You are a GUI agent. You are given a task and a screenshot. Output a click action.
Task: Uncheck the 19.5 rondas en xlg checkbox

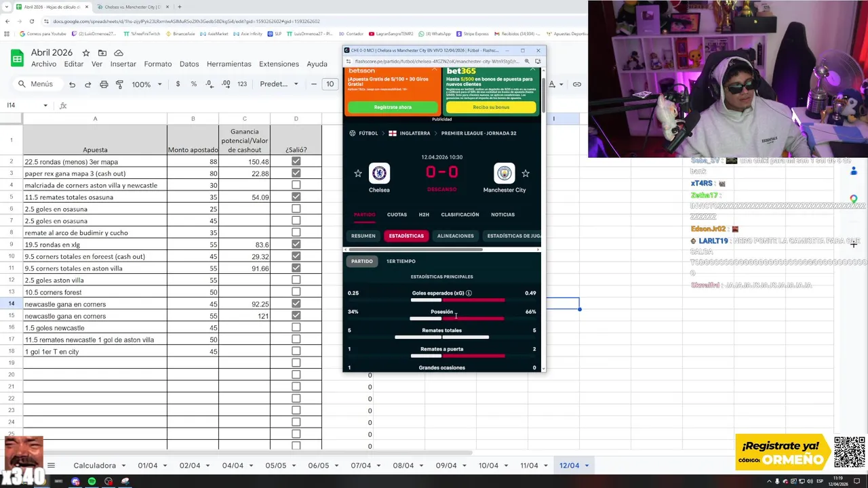296,245
